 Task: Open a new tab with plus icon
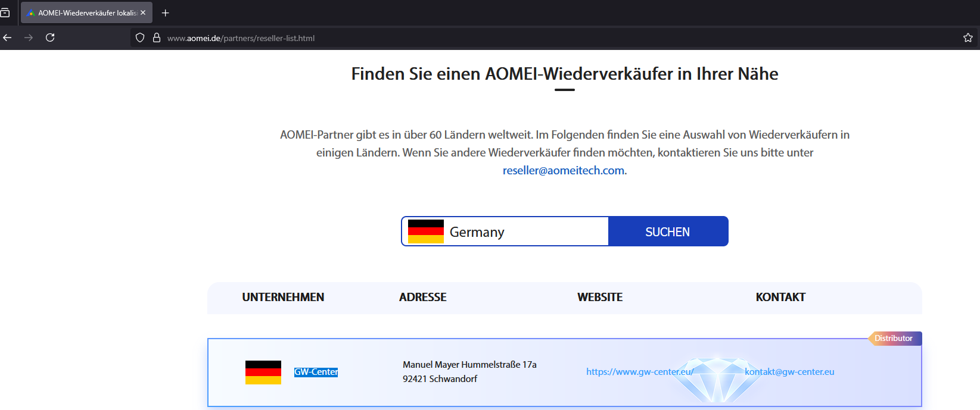(x=166, y=12)
